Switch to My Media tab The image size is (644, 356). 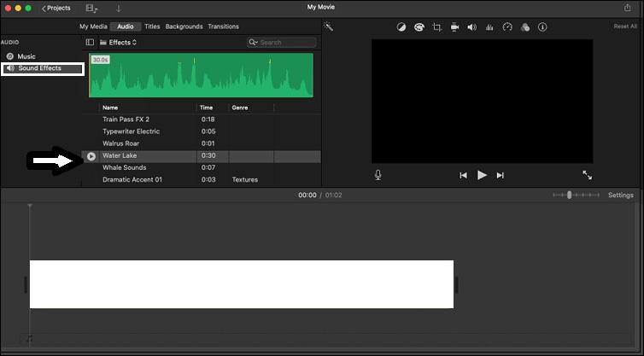pos(93,26)
